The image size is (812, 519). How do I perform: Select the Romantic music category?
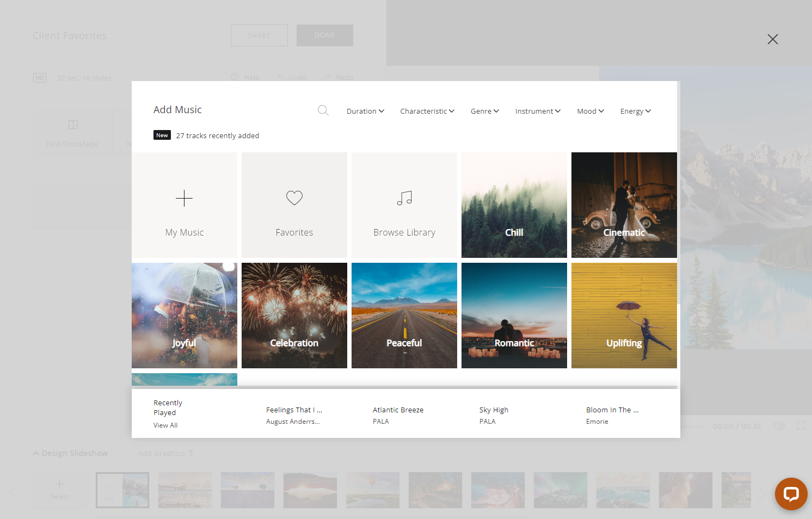pos(514,316)
